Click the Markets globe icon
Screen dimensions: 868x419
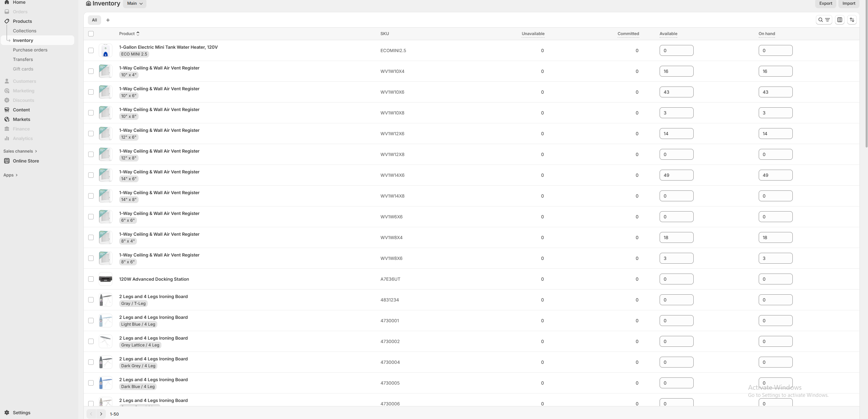(x=7, y=119)
